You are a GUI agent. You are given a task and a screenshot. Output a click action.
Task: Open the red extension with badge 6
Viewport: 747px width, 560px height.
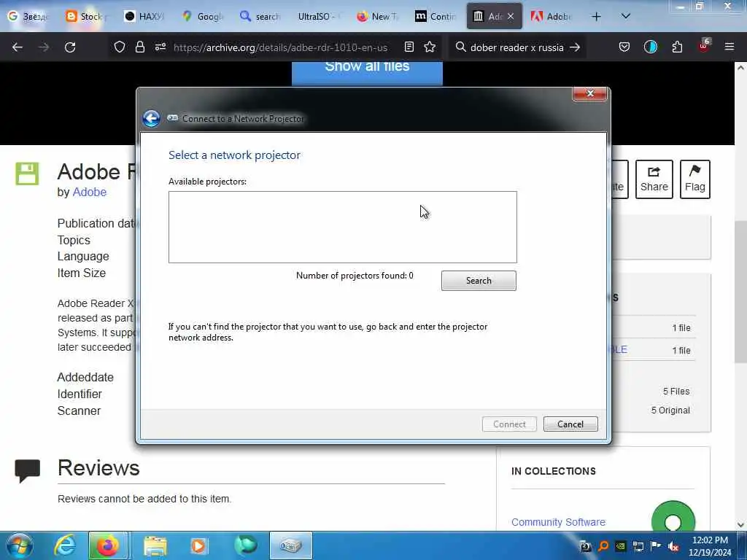tap(704, 46)
